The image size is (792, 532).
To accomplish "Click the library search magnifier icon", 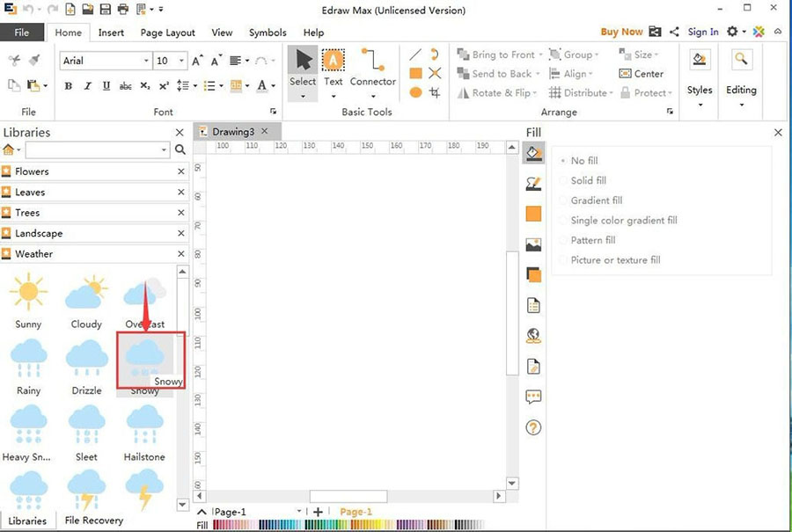I will (x=180, y=150).
